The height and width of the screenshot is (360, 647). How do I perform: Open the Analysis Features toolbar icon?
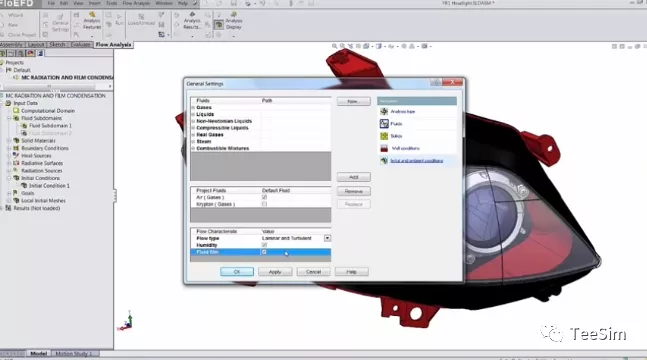point(92,21)
